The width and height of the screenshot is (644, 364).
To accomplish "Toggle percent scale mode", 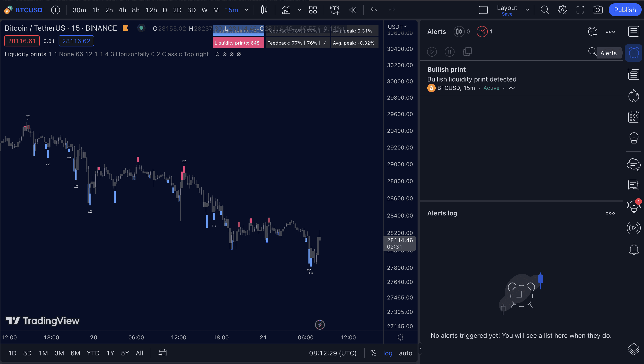I will (x=373, y=353).
